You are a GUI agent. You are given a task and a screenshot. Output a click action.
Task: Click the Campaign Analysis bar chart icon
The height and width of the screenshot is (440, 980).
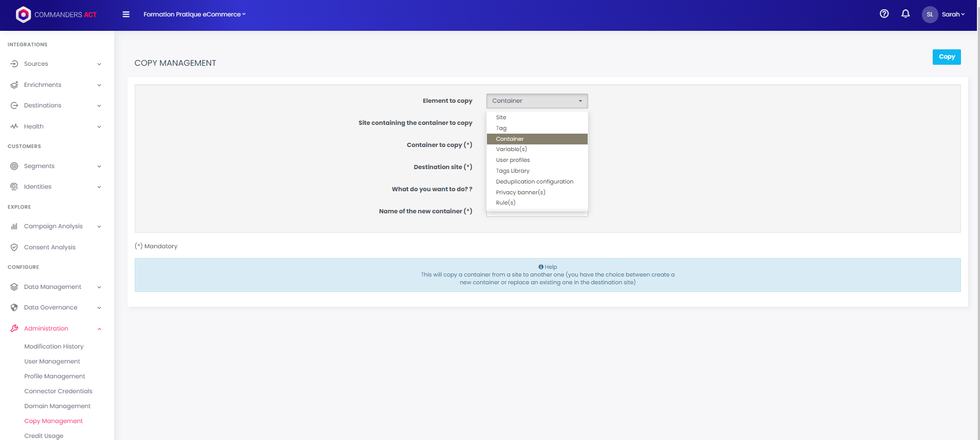point(14,226)
